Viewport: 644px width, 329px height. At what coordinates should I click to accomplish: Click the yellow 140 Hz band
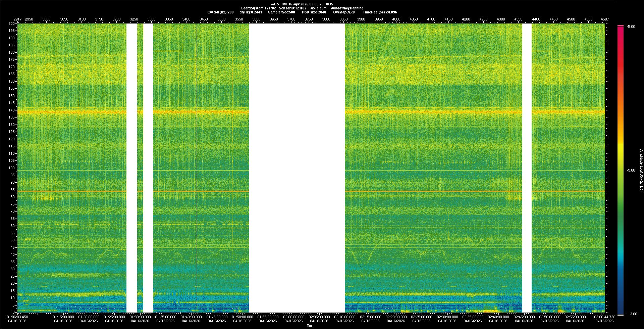(201, 111)
